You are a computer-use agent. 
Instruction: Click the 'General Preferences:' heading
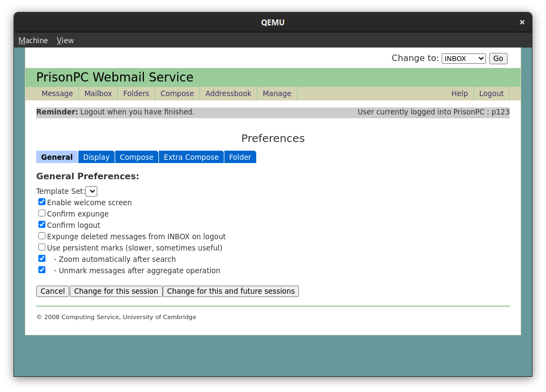click(x=88, y=177)
